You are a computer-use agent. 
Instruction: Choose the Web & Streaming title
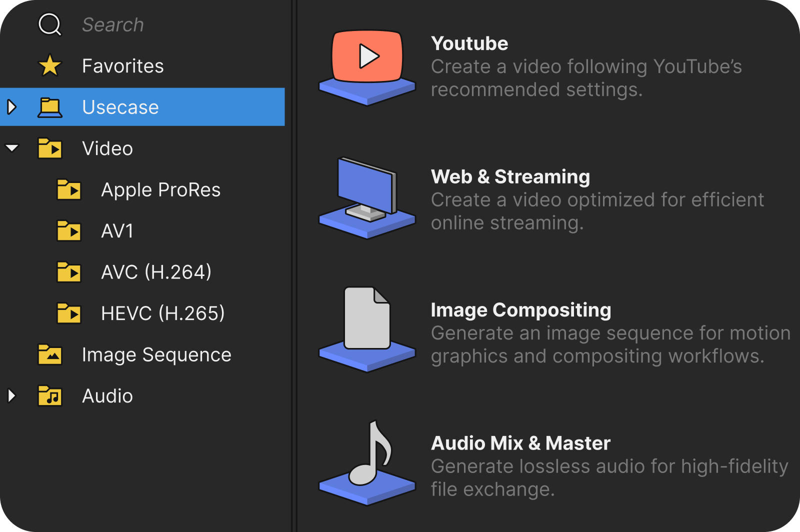pos(510,176)
